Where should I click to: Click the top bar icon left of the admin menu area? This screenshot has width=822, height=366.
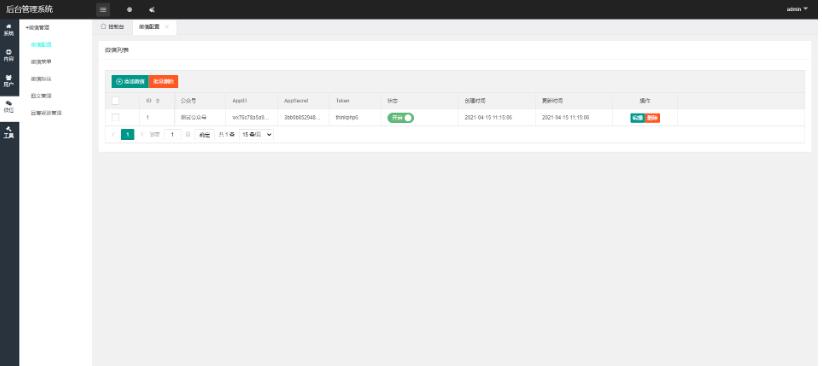click(x=152, y=9)
